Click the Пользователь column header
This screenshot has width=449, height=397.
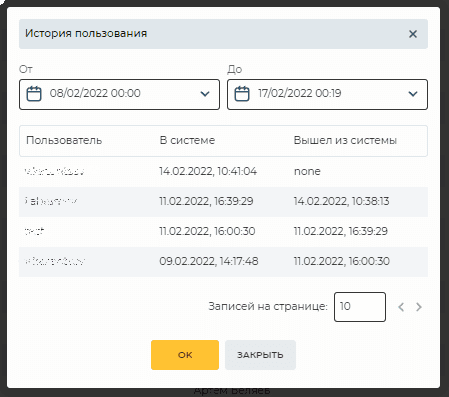(64, 140)
